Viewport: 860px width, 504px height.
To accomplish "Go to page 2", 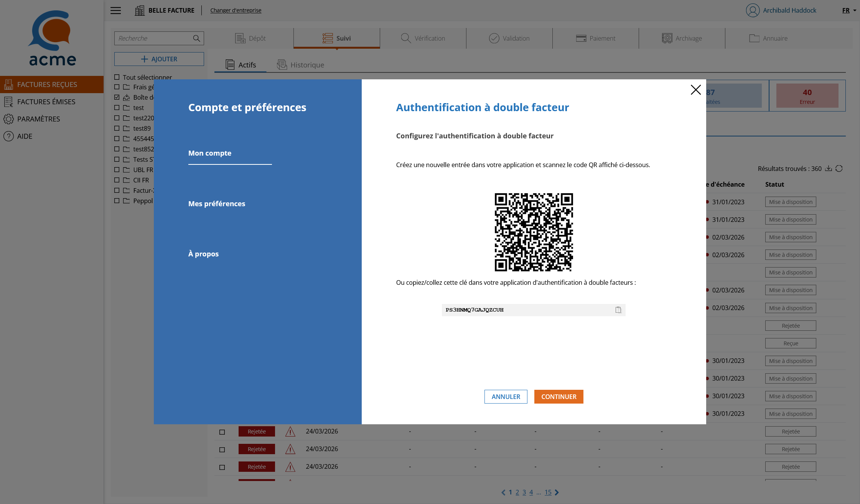I will pyautogui.click(x=517, y=493).
